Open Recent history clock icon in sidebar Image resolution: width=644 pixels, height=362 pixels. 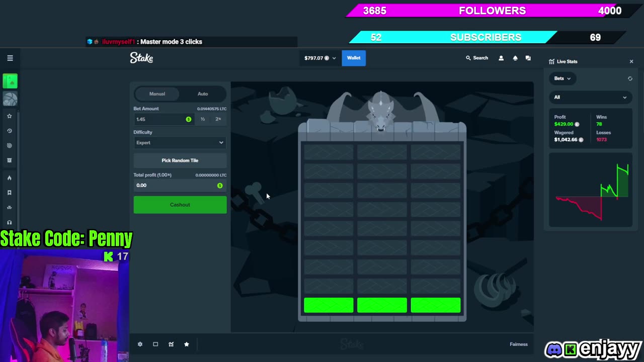click(x=9, y=131)
